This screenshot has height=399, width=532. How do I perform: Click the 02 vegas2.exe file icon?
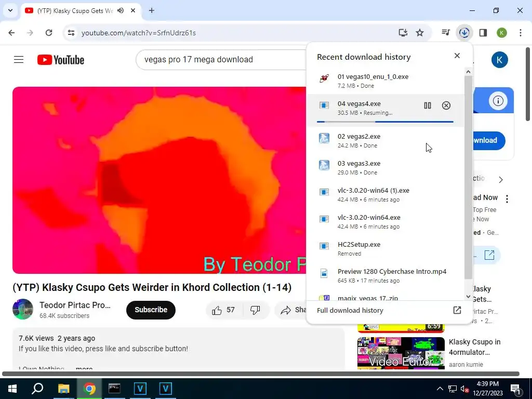324,138
